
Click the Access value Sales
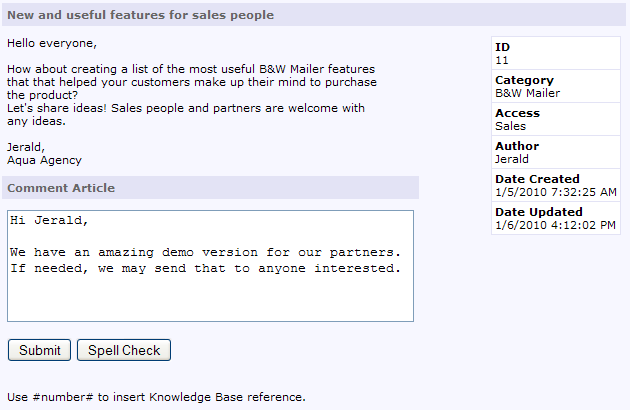coord(510,126)
